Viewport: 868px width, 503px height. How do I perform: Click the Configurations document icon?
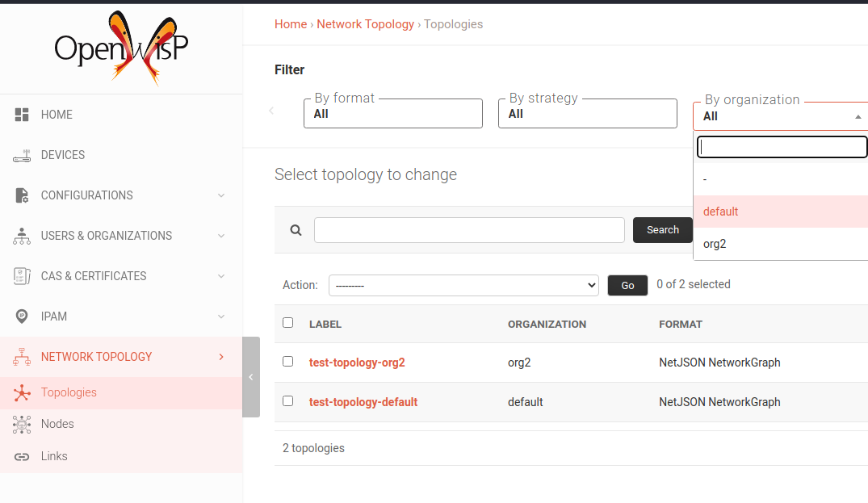(x=22, y=195)
